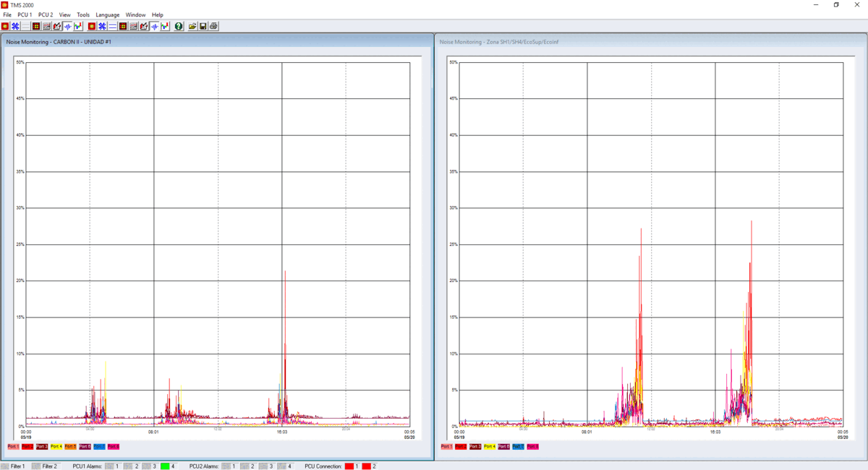Print the chart using the printer icon
868x470 pixels.
(214, 26)
